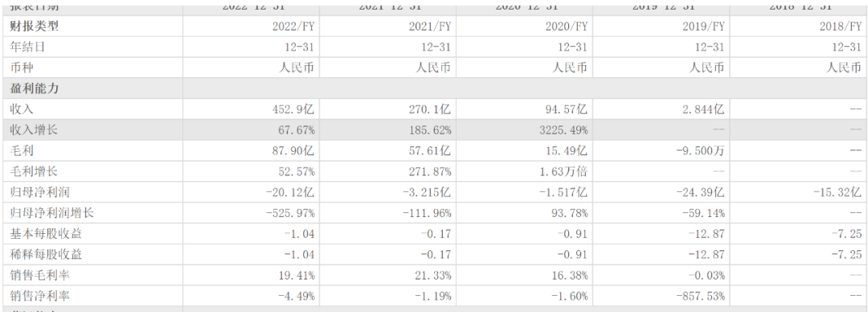The height and width of the screenshot is (312, 868).
Task: Select the 收入 row label
Action: pyautogui.click(x=22, y=109)
